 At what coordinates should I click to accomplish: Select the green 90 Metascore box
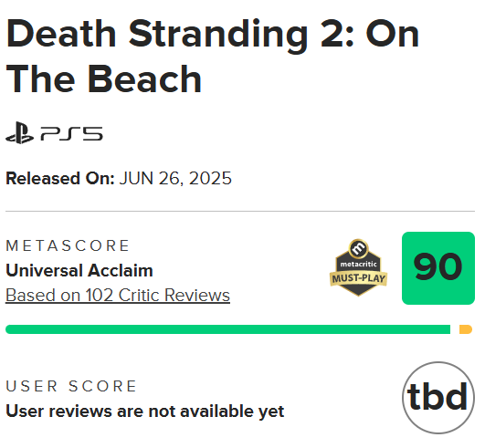[438, 268]
